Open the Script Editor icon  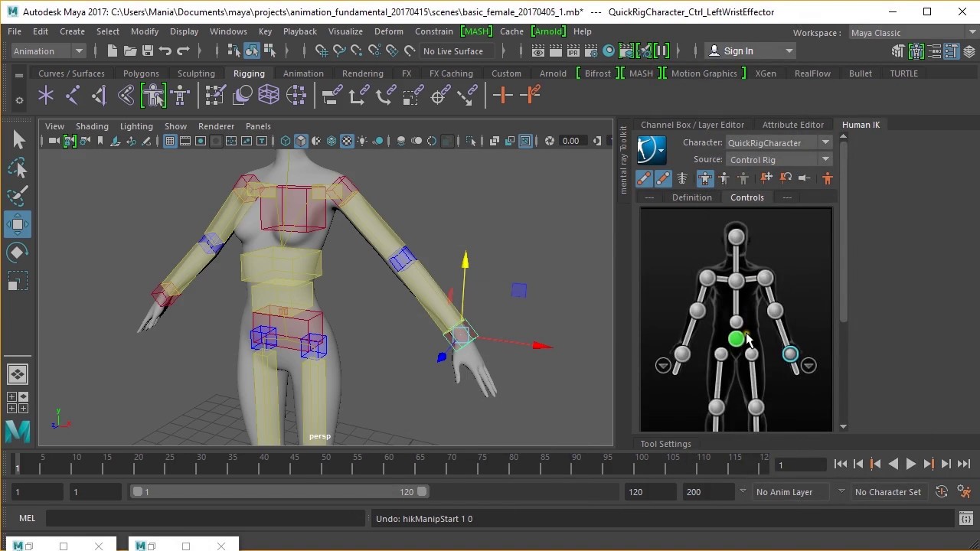[966, 519]
